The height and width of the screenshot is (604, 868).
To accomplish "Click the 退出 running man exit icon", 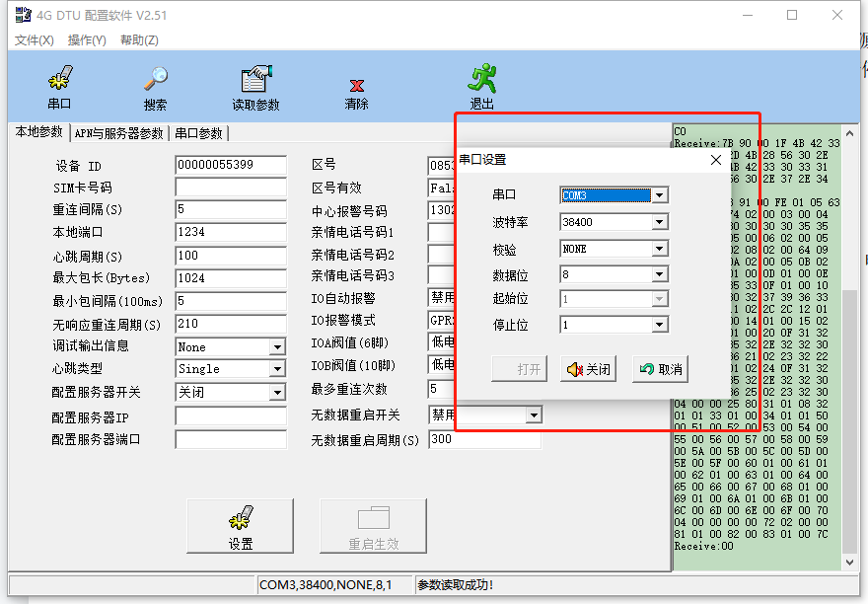I will click(x=481, y=80).
